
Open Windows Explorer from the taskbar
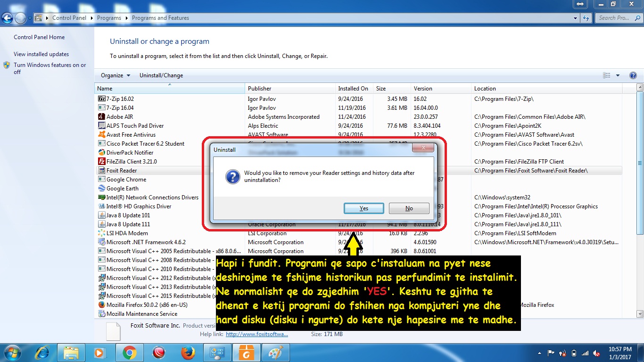point(71,353)
